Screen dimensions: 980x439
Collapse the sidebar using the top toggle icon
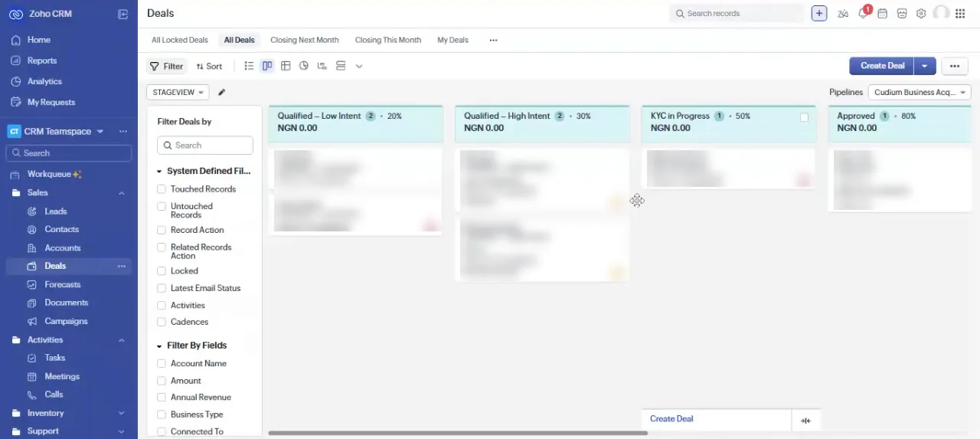(122, 14)
